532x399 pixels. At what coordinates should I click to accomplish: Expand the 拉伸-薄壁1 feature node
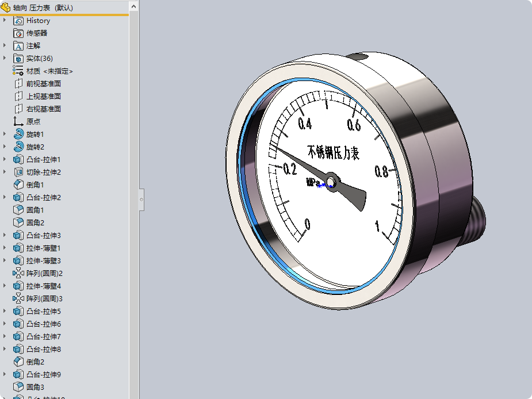(5, 248)
